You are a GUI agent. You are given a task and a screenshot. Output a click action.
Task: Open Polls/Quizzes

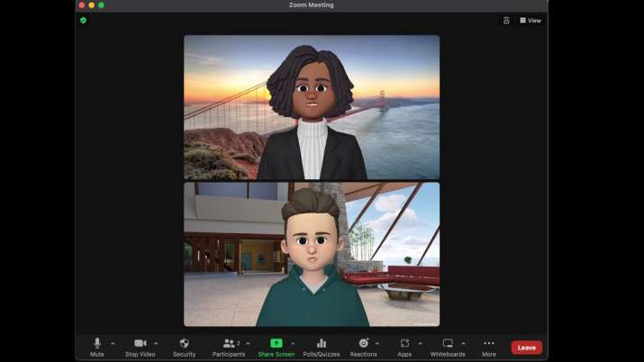[322, 348]
